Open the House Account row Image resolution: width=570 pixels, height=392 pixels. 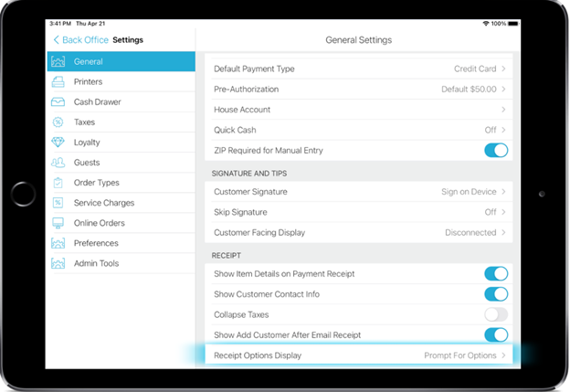click(x=360, y=110)
